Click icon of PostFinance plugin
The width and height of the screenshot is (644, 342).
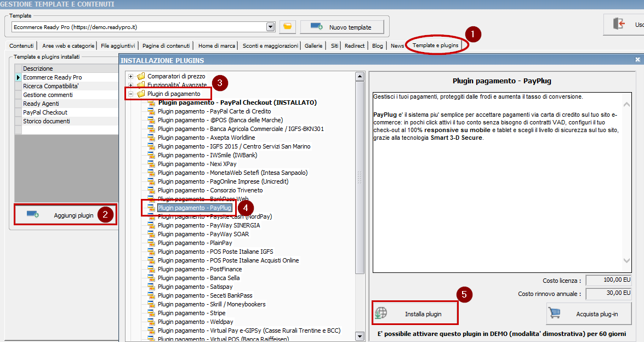click(x=151, y=269)
